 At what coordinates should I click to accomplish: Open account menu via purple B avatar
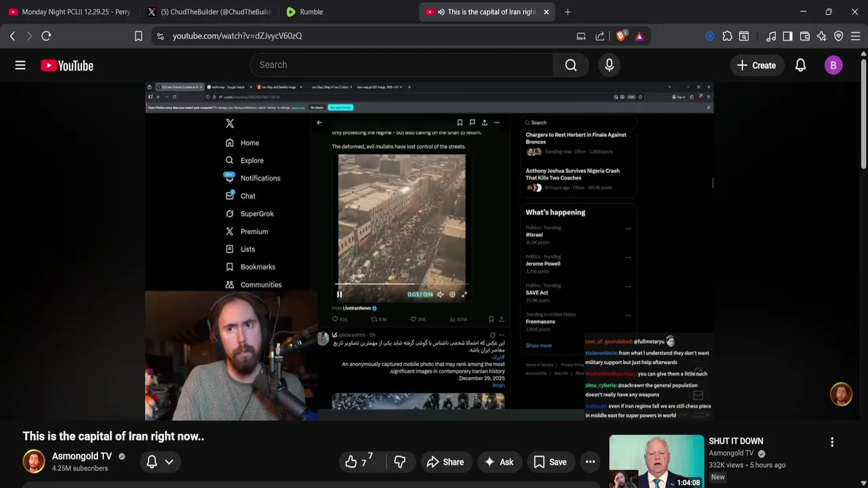tap(833, 65)
